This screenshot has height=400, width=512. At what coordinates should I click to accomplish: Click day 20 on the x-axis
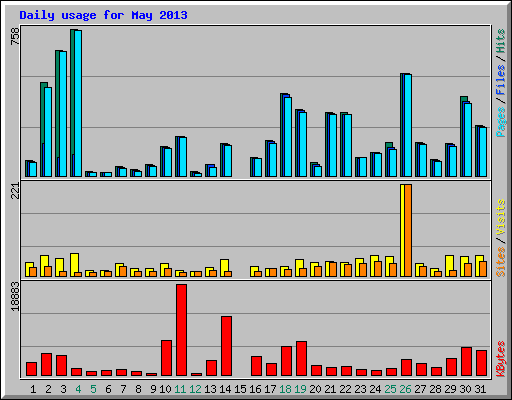point(316,389)
